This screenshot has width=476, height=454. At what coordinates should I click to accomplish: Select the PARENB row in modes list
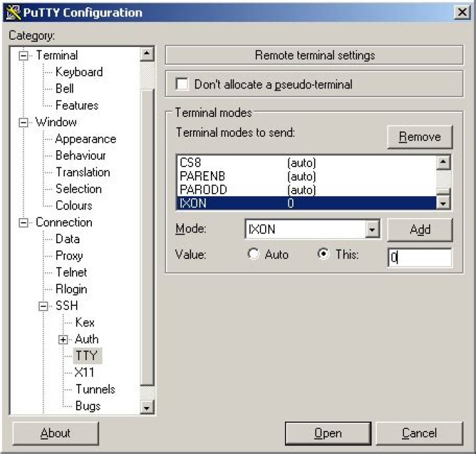click(x=307, y=176)
